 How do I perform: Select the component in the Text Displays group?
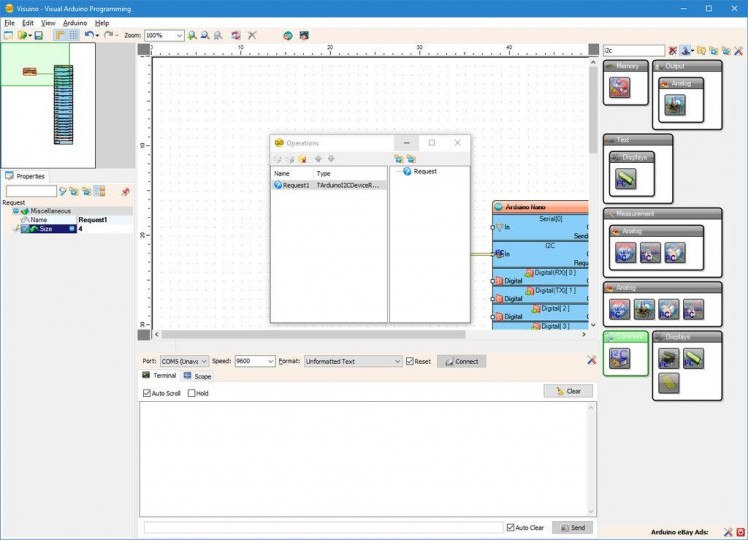coord(627,180)
